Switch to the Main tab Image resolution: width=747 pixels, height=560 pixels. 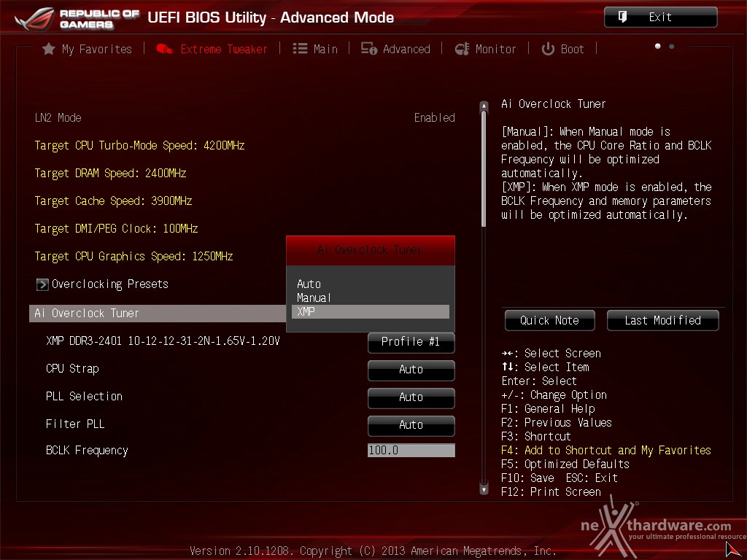315,49
